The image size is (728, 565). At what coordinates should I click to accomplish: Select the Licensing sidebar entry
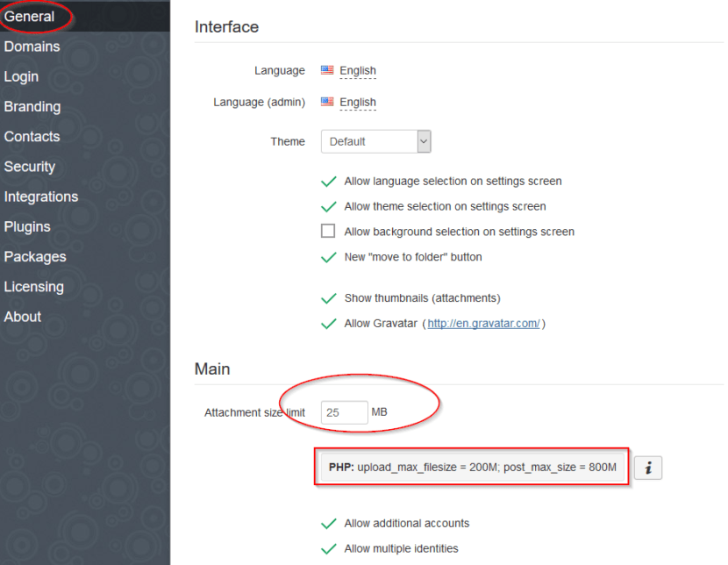point(34,287)
